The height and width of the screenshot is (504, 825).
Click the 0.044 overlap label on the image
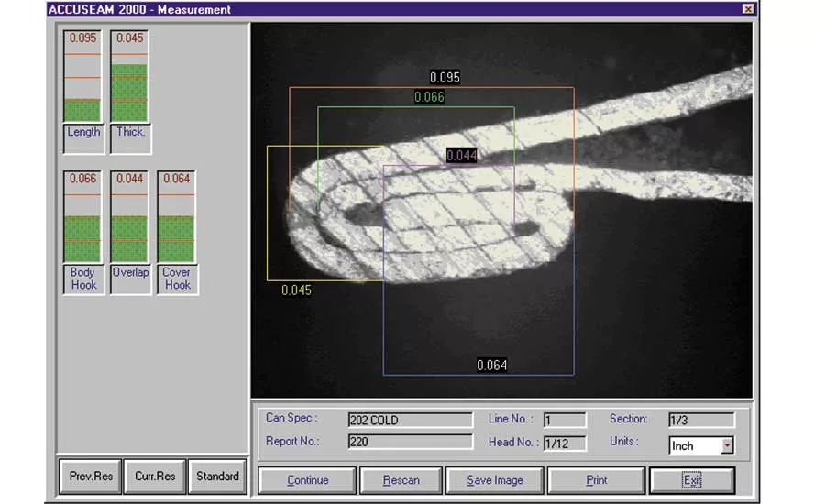tap(461, 155)
